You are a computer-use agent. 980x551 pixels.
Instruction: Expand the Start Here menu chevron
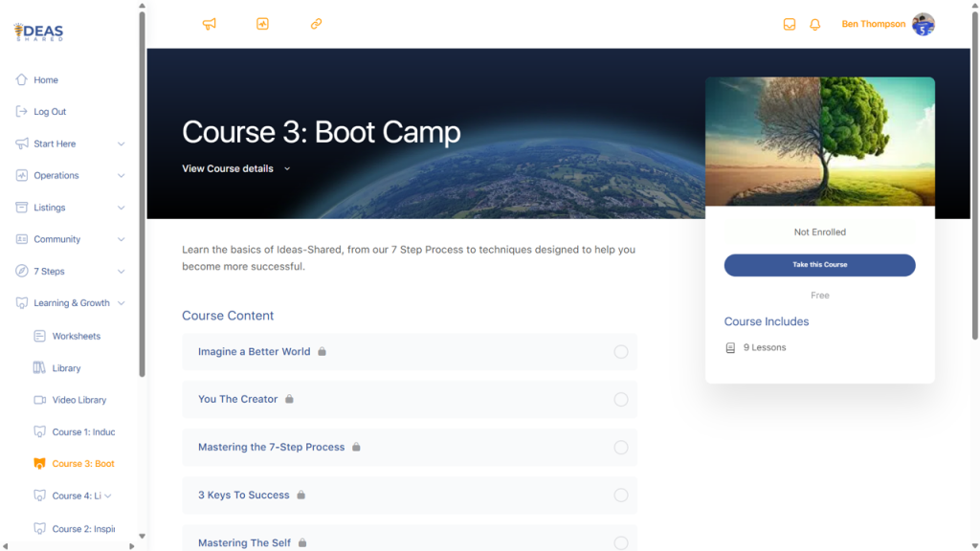(122, 143)
